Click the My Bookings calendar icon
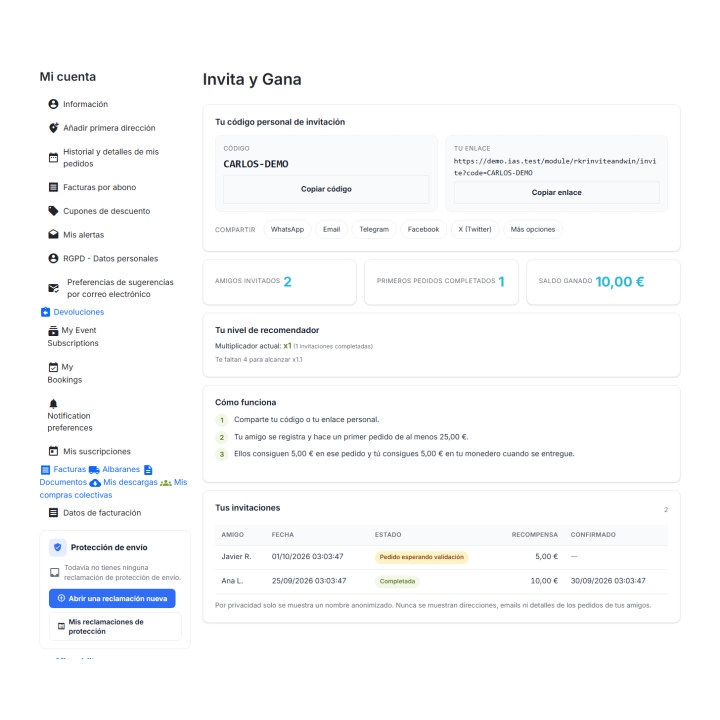720x720 pixels. (53, 367)
